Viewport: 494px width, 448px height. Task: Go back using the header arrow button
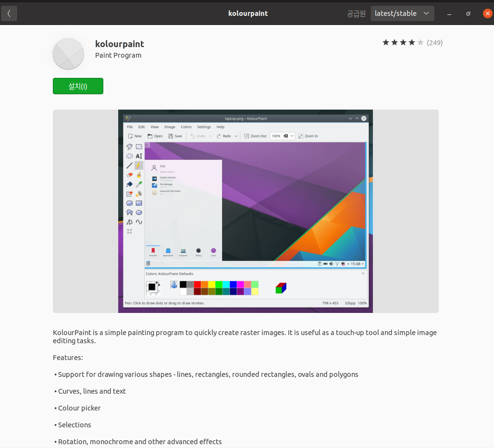(9, 13)
